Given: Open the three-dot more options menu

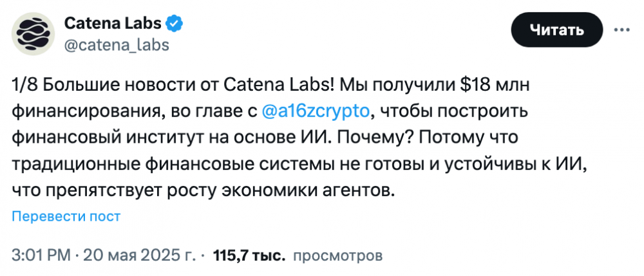Looking at the screenshot, I should coord(621,30).
